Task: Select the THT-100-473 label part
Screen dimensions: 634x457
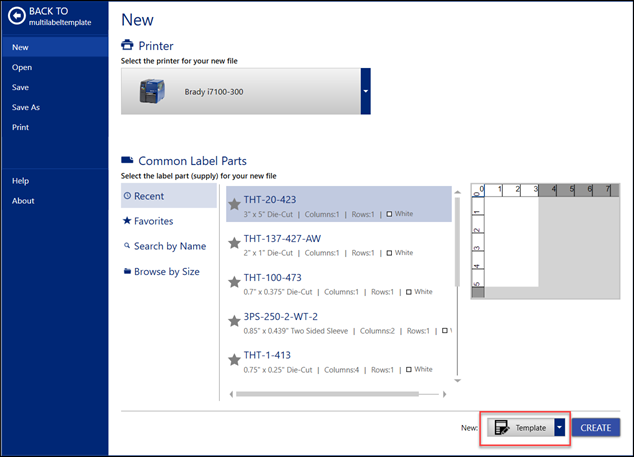Action: [338, 283]
